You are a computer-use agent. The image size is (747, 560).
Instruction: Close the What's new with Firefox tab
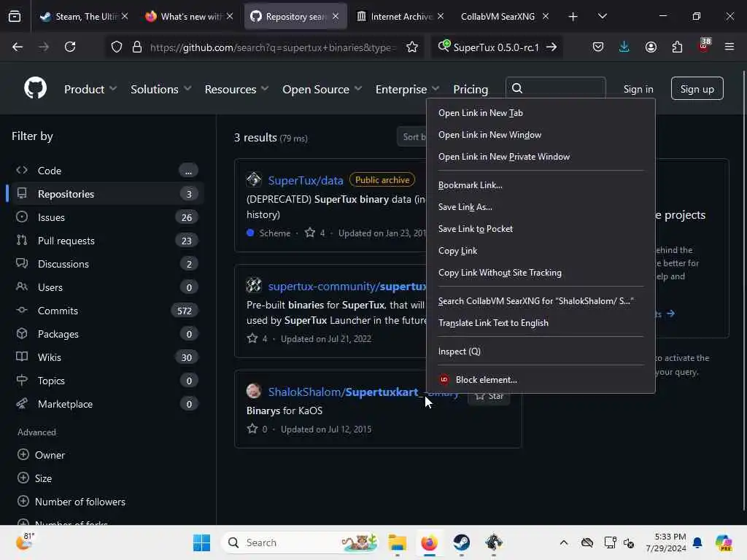coord(230,16)
